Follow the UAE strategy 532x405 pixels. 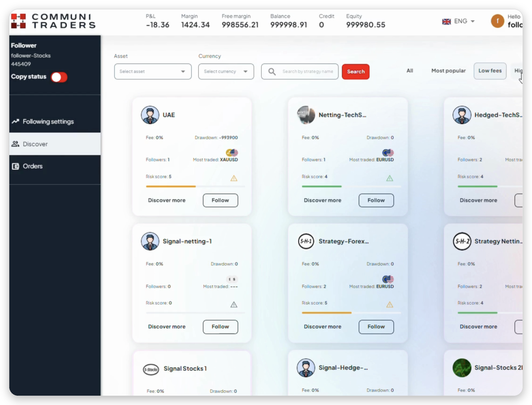pos(220,200)
